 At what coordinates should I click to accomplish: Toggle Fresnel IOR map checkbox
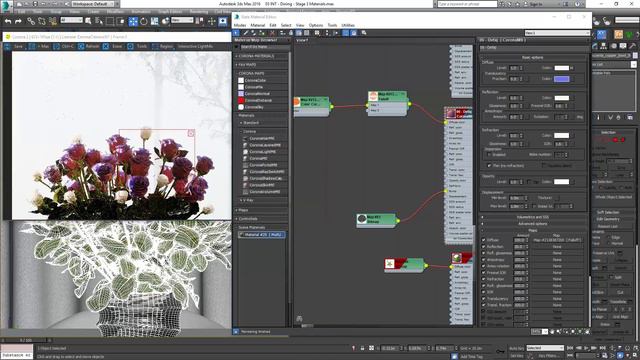click(x=483, y=273)
